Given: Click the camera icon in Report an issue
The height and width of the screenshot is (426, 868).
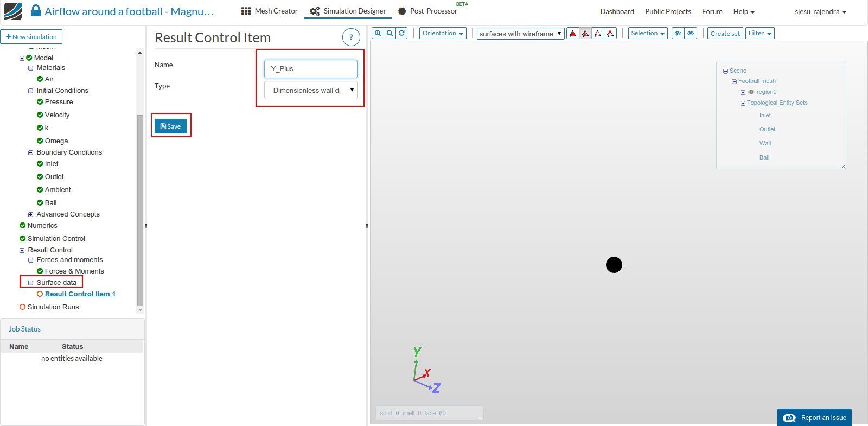Looking at the screenshot, I should (x=790, y=418).
